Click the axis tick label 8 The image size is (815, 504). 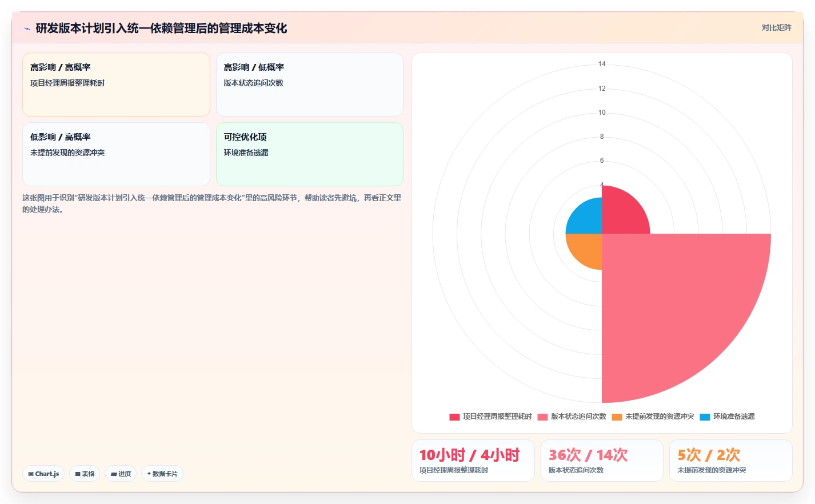(602, 137)
